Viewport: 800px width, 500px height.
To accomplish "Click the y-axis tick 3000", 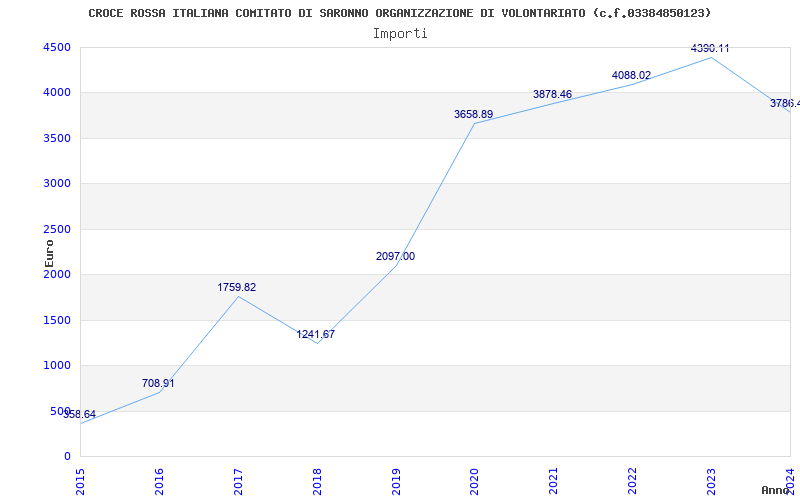I will [x=58, y=184].
